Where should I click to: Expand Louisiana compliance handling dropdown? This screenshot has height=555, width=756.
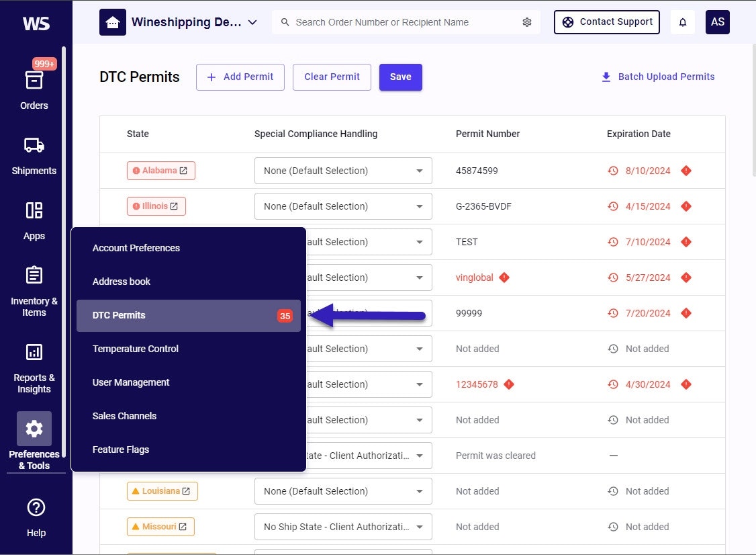(343, 491)
